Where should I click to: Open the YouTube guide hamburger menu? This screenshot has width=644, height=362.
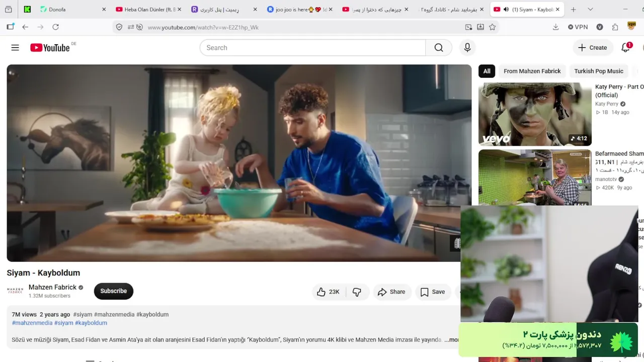15,48
